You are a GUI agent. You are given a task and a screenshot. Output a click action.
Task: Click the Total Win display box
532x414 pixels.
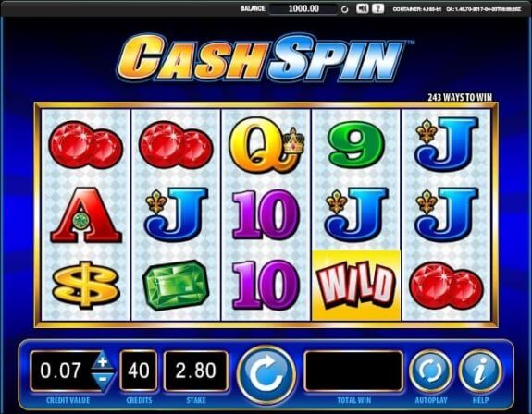353,371
